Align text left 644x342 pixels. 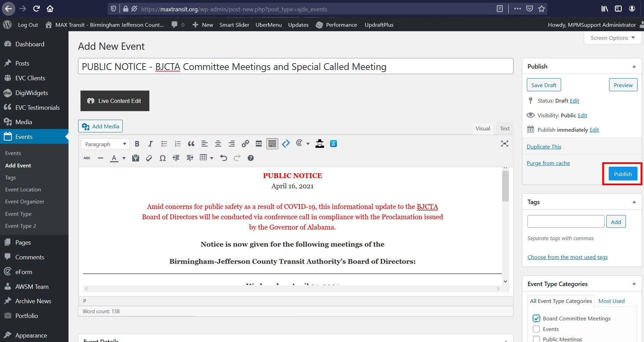pyautogui.click(x=205, y=144)
